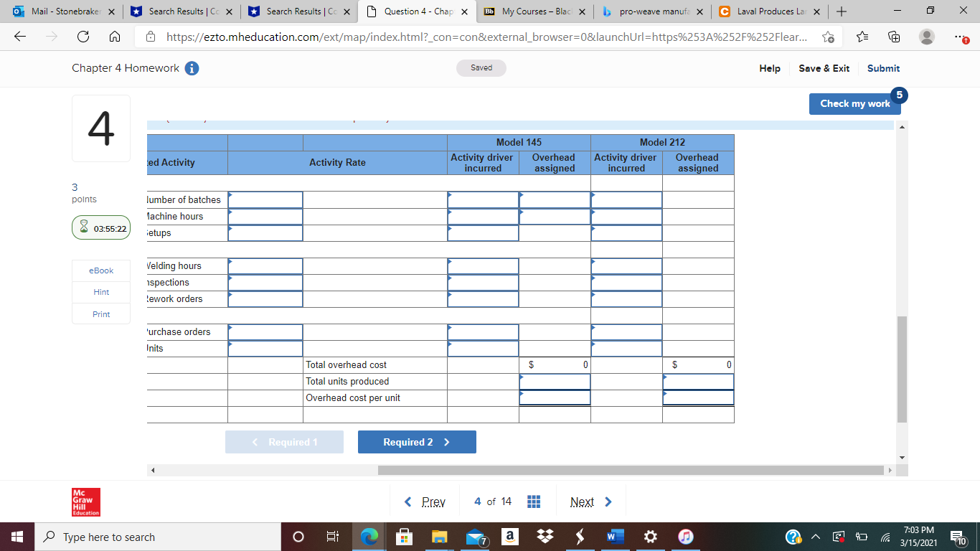Open Task View on taskbar
Viewport: 980px width, 551px height.
click(x=333, y=537)
